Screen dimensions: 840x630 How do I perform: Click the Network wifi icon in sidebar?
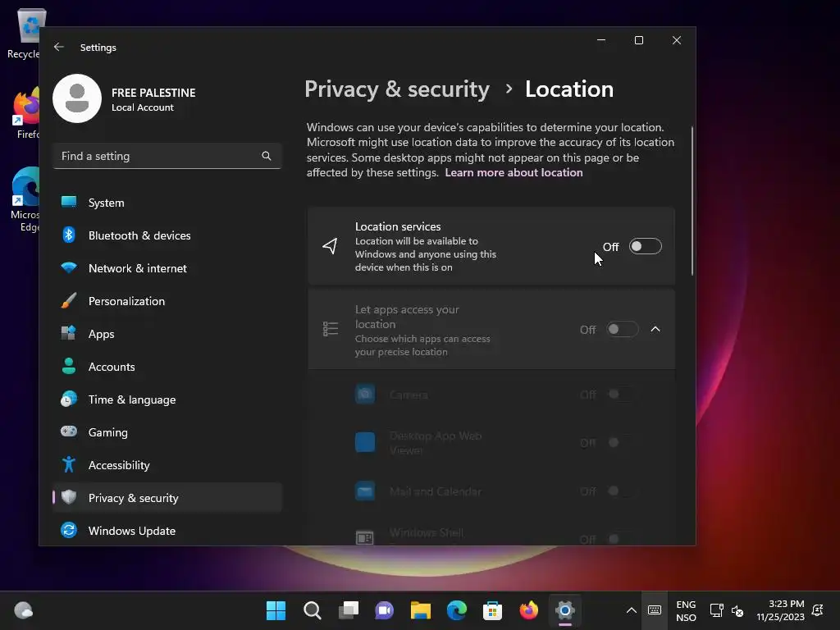point(69,267)
